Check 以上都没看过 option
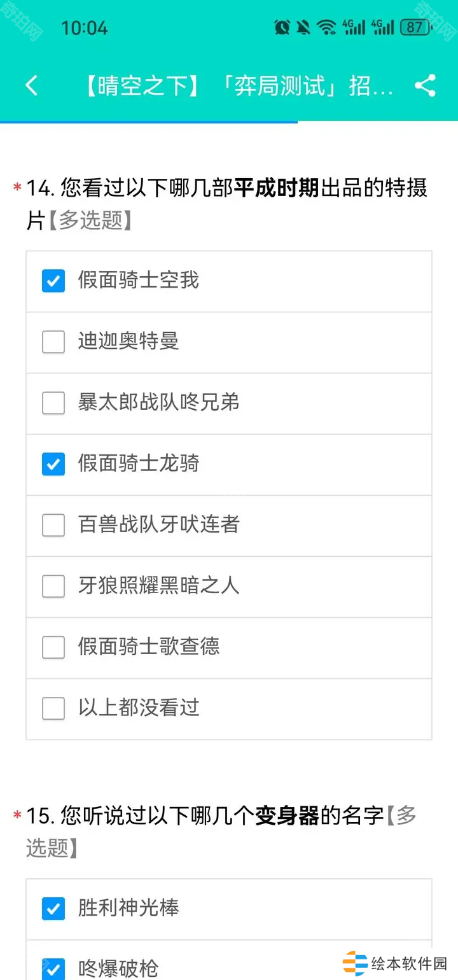The height and width of the screenshot is (980, 458). coord(53,708)
